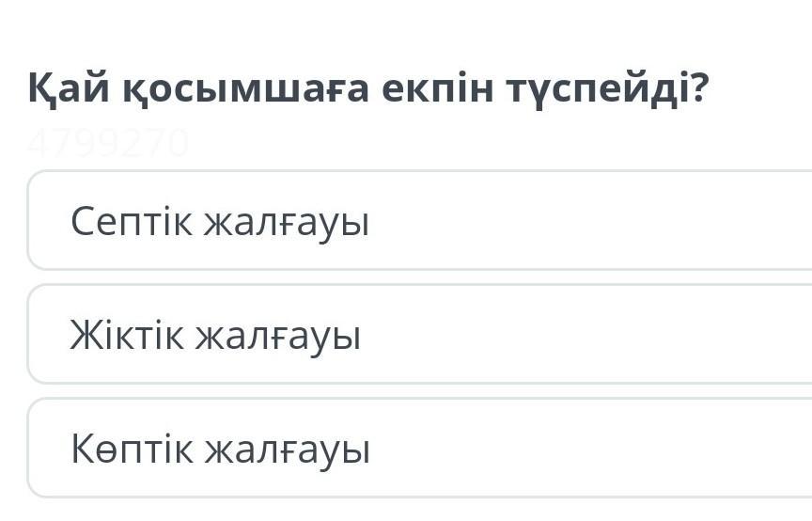Image resolution: width=812 pixels, height=521 pixels.
Task: Pick the 'Көптік жалғауы' answer option
Action: 220,450
